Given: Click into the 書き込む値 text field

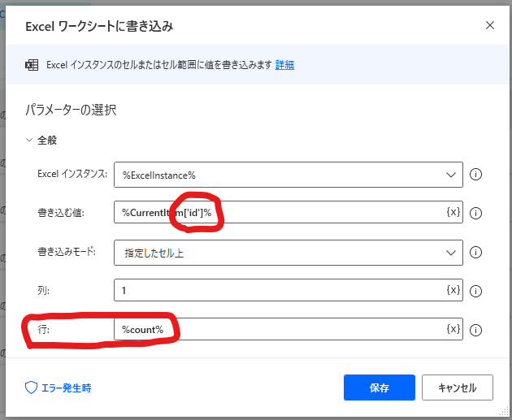Looking at the screenshot, I should point(281,212).
